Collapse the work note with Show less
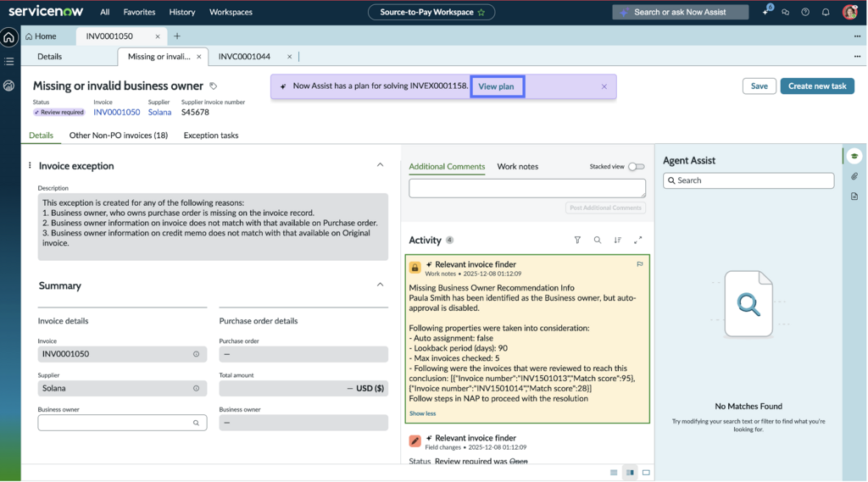 point(422,413)
